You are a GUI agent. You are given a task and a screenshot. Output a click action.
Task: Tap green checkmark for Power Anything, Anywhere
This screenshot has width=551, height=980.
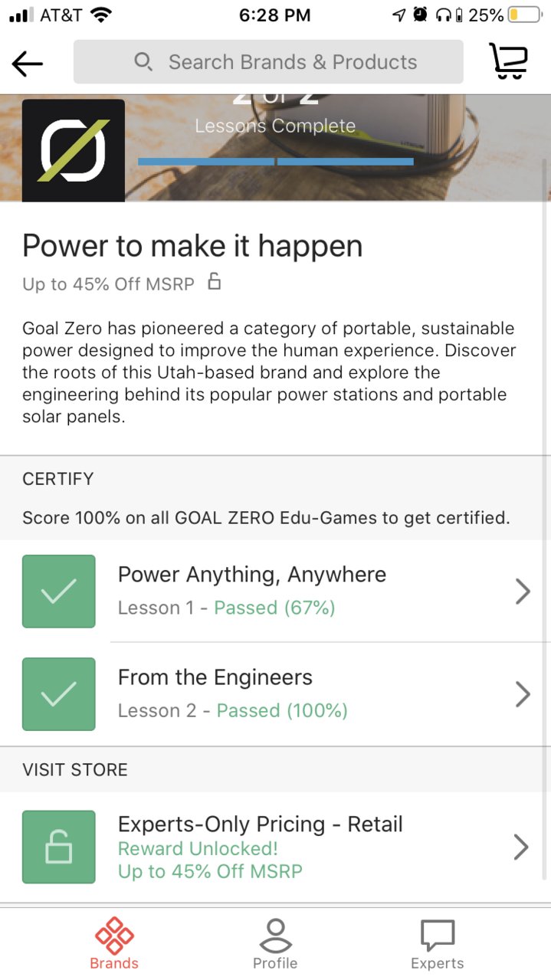click(x=59, y=592)
